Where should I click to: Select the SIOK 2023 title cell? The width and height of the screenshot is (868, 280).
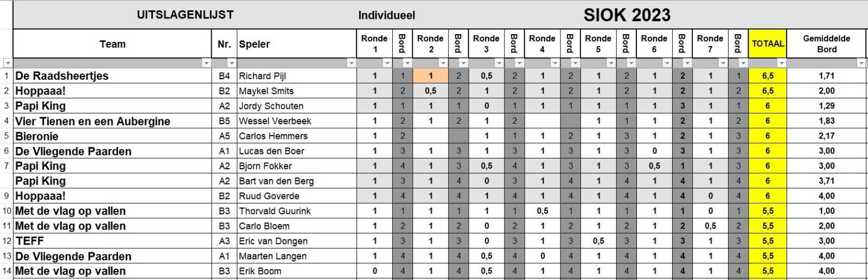627,15
